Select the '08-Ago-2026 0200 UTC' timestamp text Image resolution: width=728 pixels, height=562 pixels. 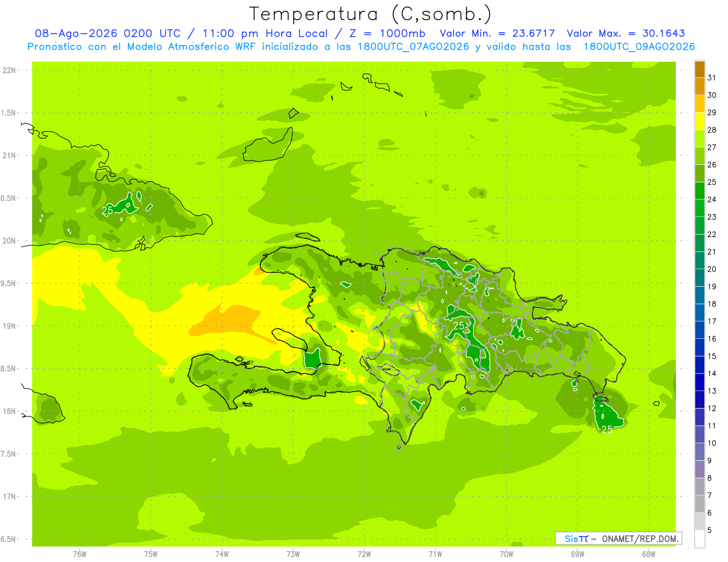click(x=107, y=34)
